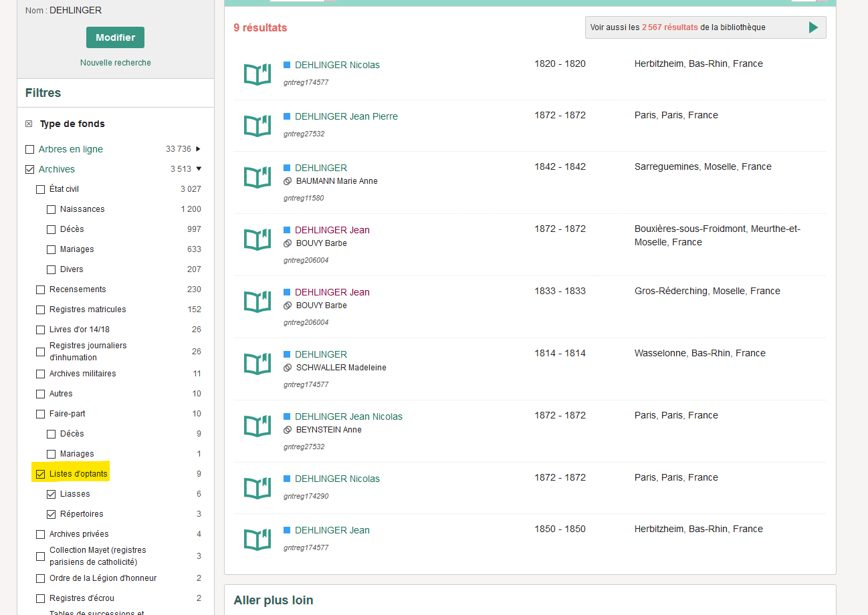868x615 pixels.
Task: Click the play arrow in library results banner
Action: coord(813,27)
